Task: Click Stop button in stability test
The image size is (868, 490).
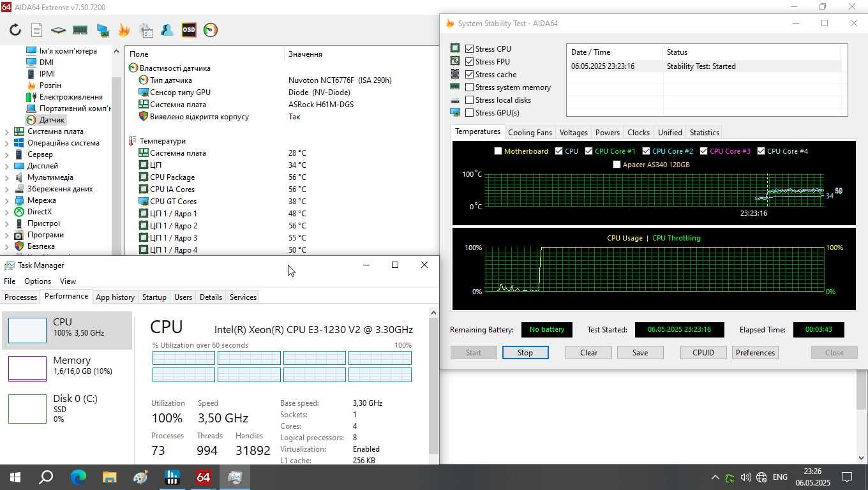Action: 525,353
